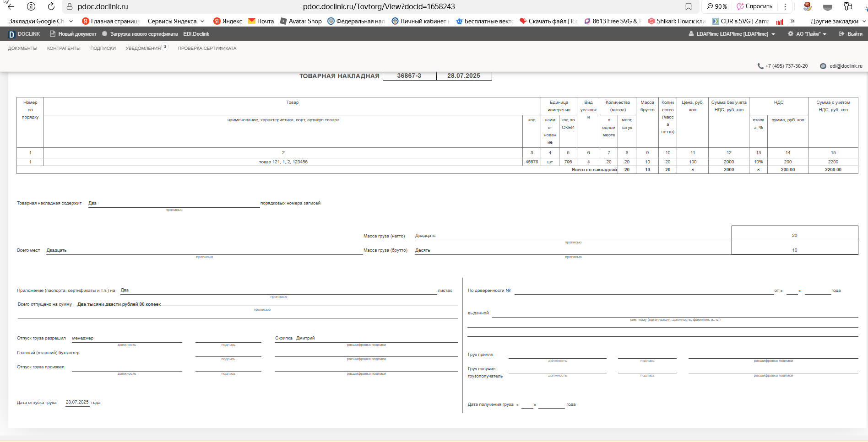Bookmark this page with the bookmark icon
This screenshot has height=442, width=868.
689,6
